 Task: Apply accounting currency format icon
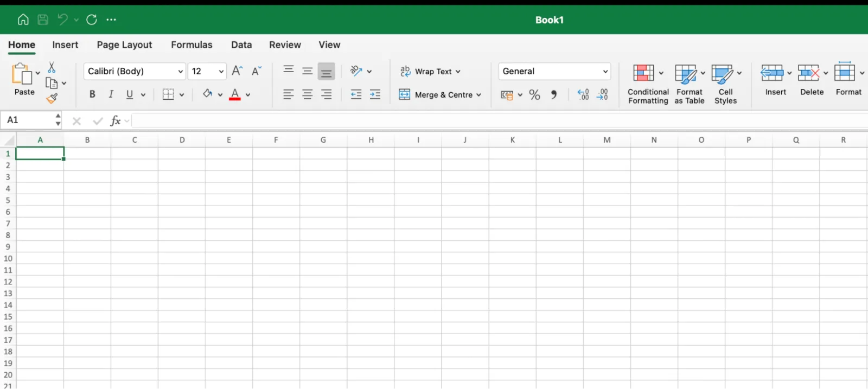click(507, 95)
